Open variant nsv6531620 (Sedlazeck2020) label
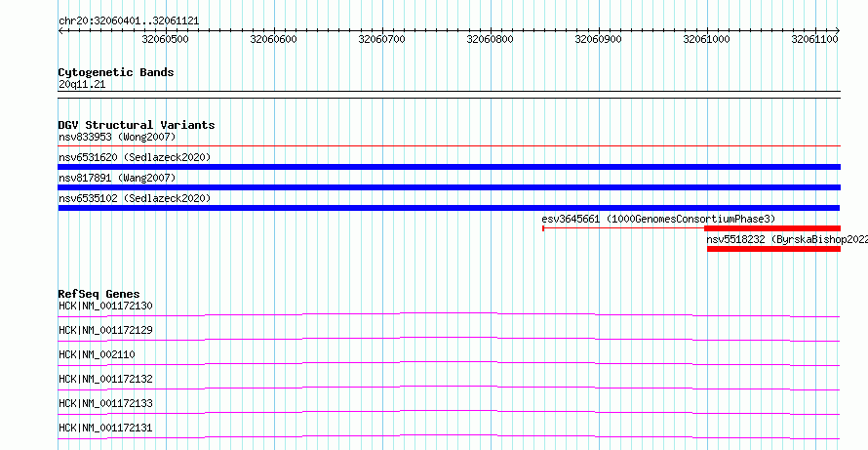This screenshot has height=450, width=868. click(135, 157)
